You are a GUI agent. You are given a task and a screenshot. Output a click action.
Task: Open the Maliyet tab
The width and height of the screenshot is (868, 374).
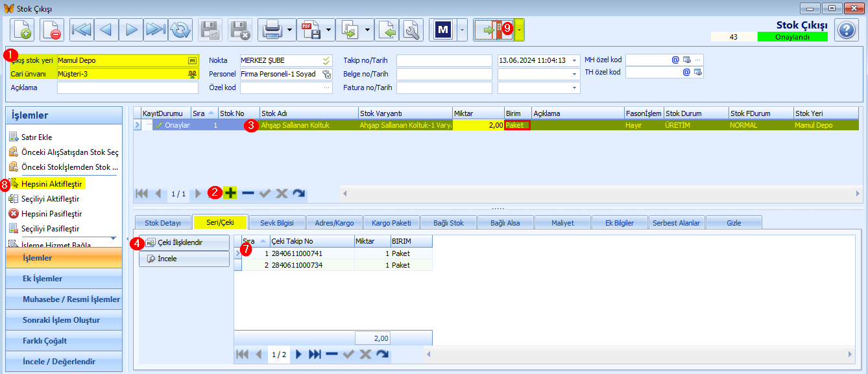pyautogui.click(x=562, y=223)
